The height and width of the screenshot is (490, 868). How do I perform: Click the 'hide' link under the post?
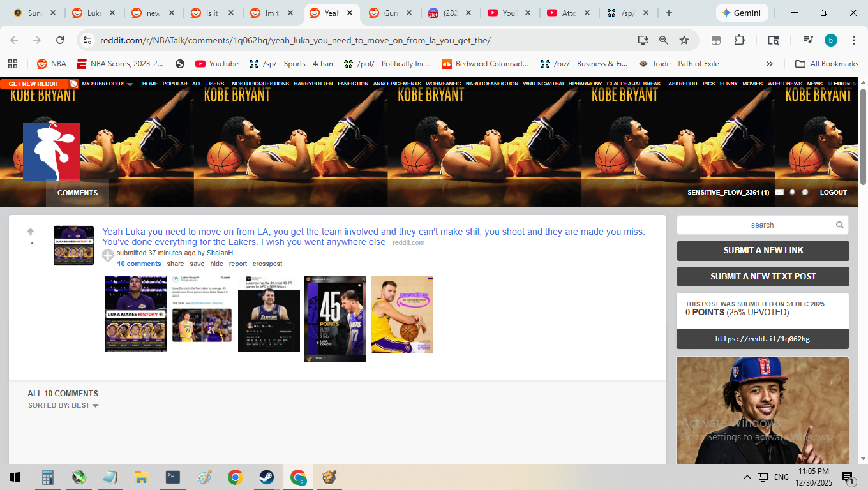coord(217,264)
